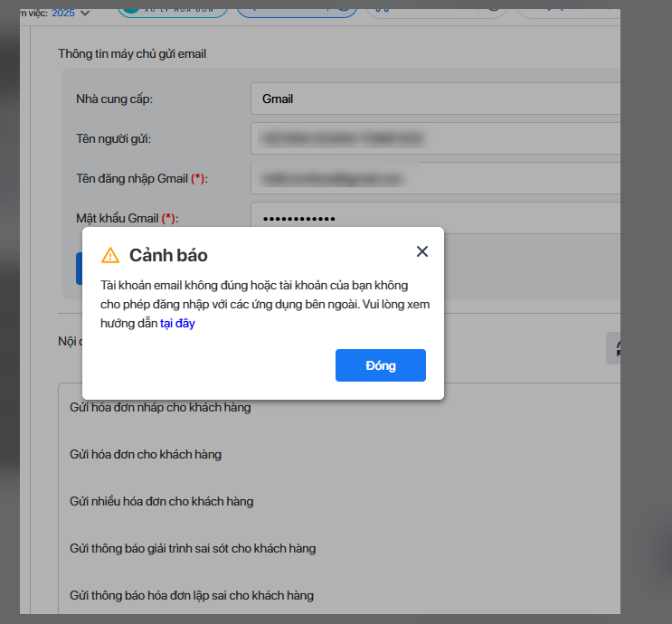The image size is (672, 624).
Task: Click the Xử lý hóa đơn pill at top
Action: 174,11
